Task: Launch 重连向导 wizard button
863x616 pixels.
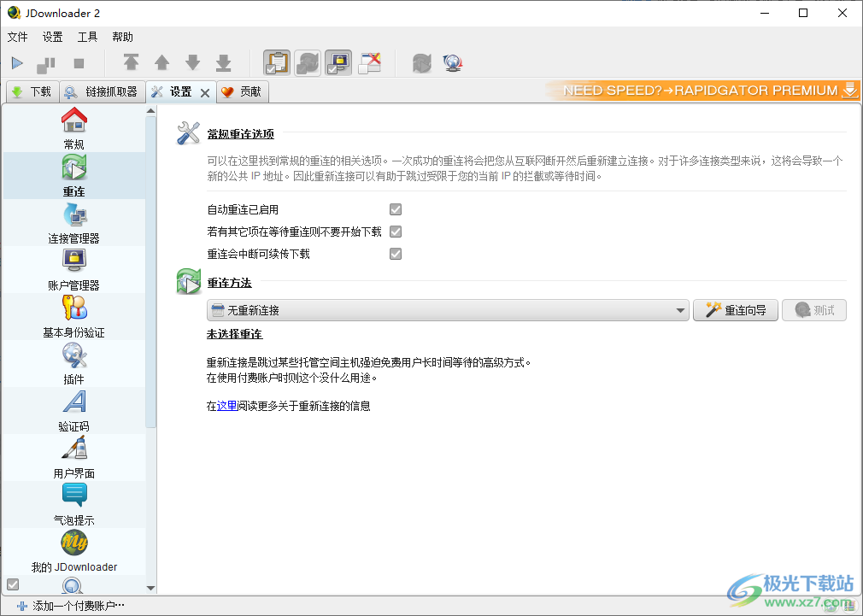Action: click(736, 310)
